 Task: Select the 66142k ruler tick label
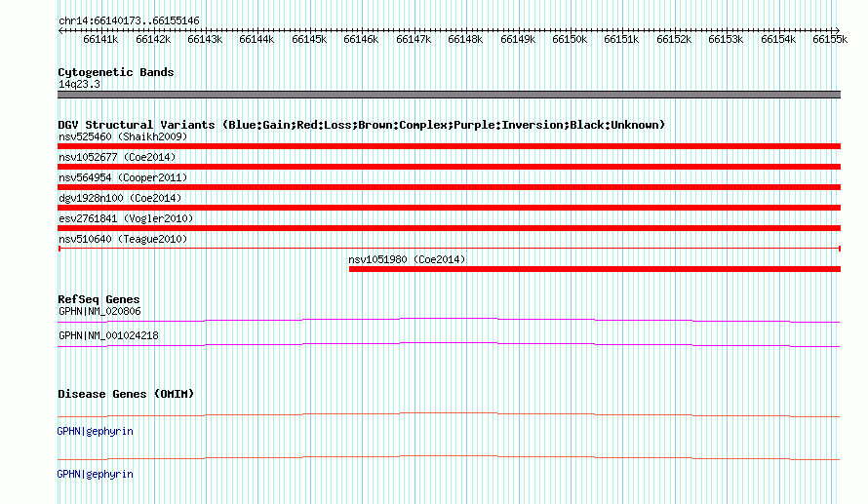pos(153,39)
